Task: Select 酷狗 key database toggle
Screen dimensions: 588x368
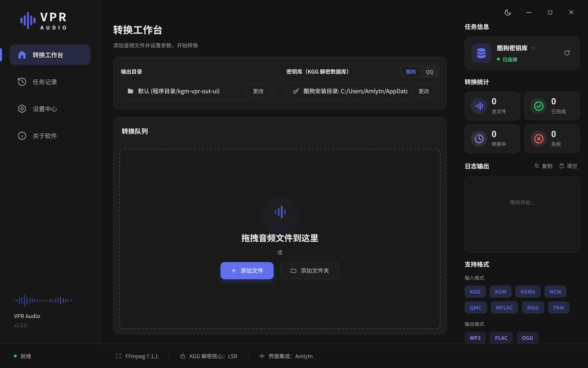Action: tap(411, 72)
